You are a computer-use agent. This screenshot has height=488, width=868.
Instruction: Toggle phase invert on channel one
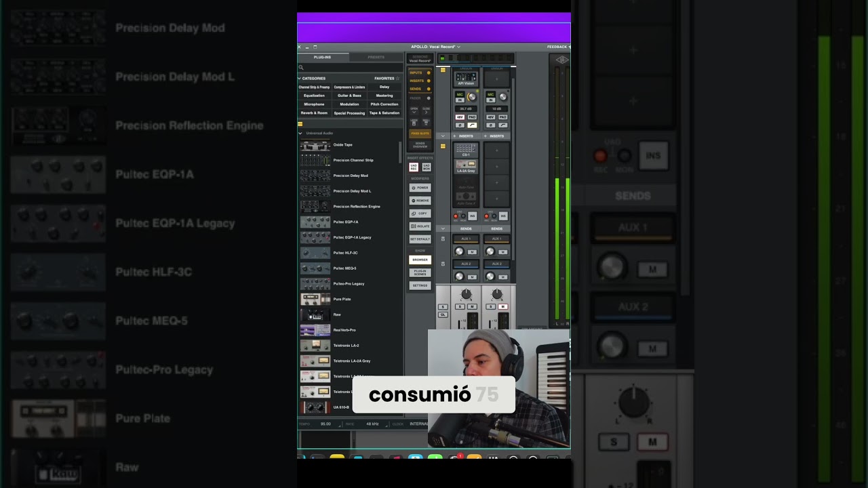[x=460, y=125]
